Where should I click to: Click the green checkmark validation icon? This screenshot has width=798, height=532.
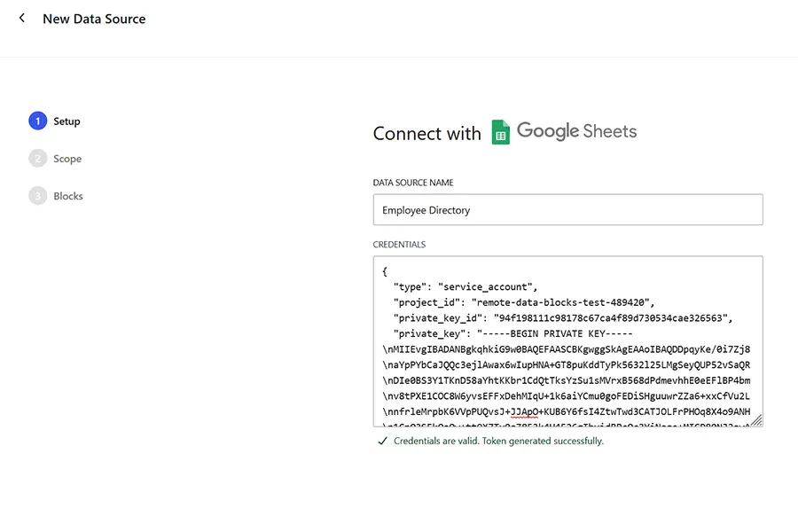(381, 440)
